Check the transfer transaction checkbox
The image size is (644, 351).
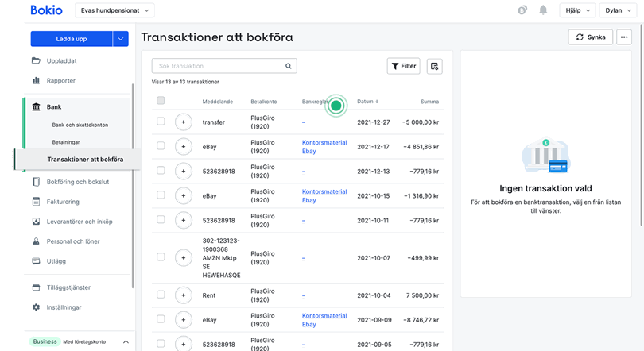click(x=161, y=122)
